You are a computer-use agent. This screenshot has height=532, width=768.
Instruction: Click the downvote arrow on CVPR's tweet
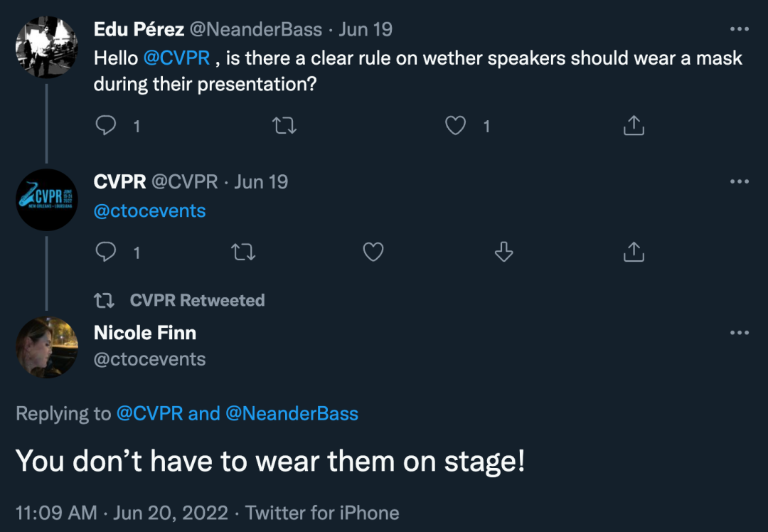[503, 252]
